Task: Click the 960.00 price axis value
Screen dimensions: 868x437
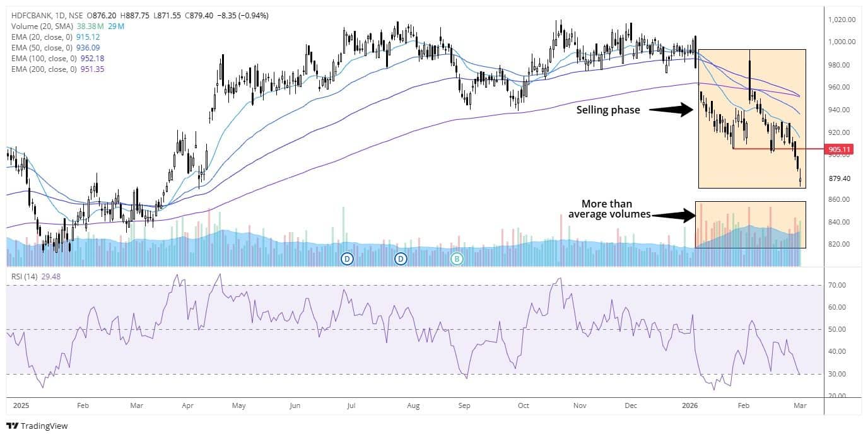Action: [x=840, y=87]
